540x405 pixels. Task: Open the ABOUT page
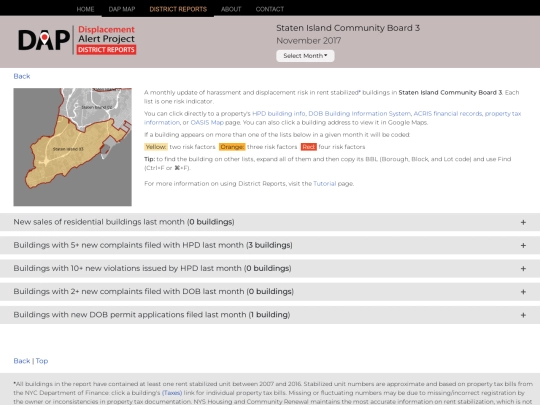coord(231,9)
